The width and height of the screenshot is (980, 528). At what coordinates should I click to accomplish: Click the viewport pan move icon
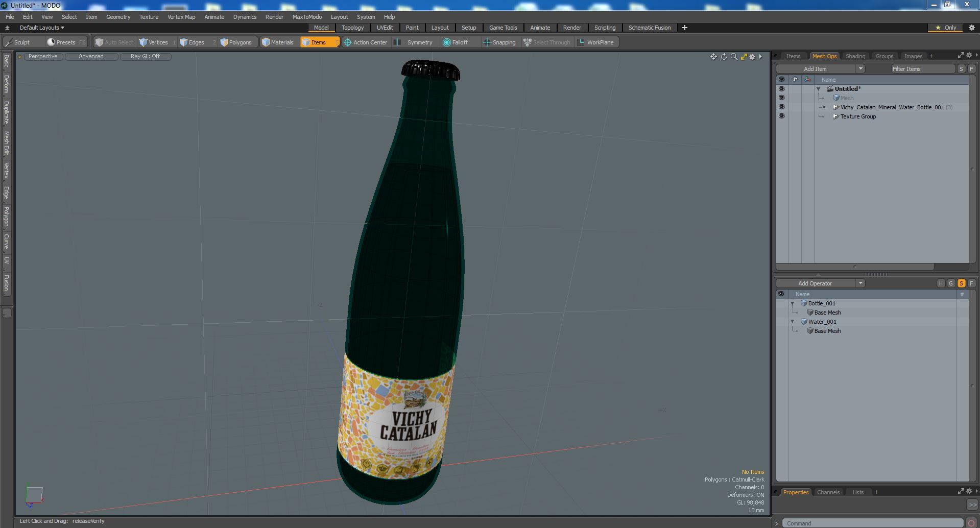(x=713, y=57)
